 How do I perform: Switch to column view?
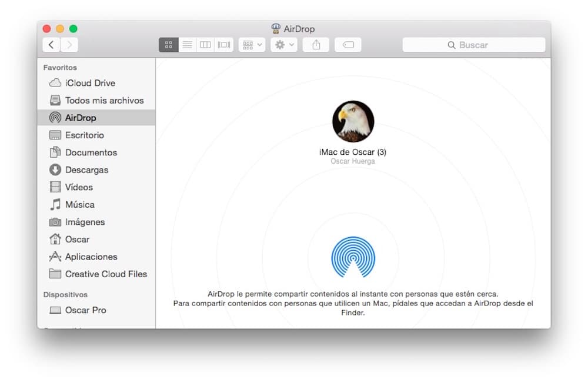pyautogui.click(x=205, y=44)
